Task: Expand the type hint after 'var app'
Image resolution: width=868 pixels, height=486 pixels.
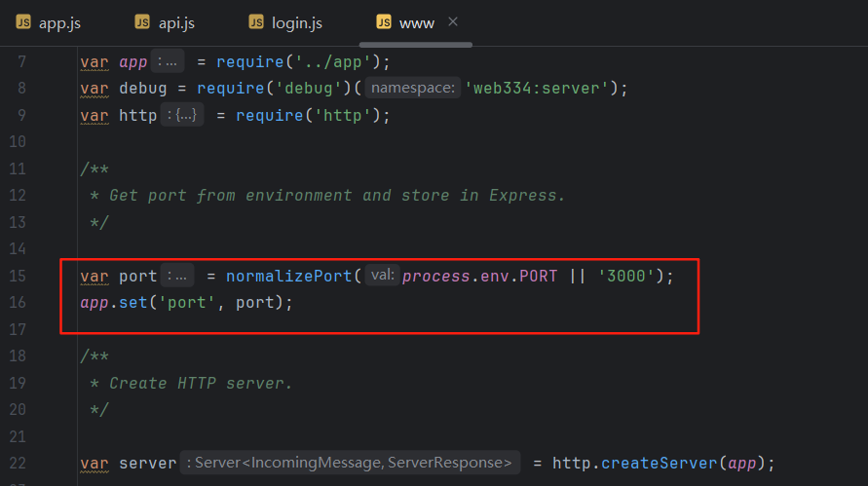Action: coord(168,62)
